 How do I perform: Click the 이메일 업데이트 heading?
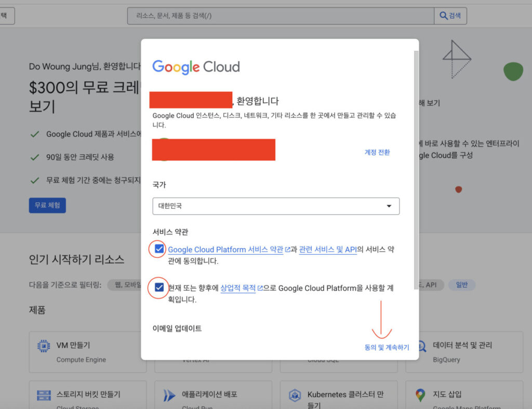pos(177,329)
